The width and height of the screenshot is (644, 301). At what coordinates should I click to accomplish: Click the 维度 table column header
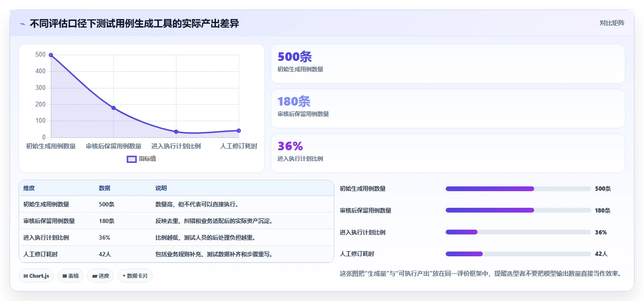29,188
